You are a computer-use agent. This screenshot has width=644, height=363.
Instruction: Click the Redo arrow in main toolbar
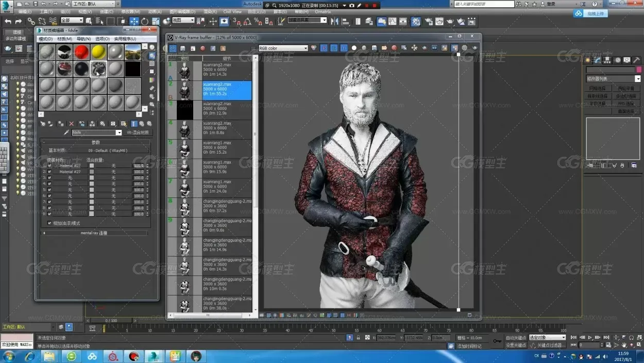19,21
